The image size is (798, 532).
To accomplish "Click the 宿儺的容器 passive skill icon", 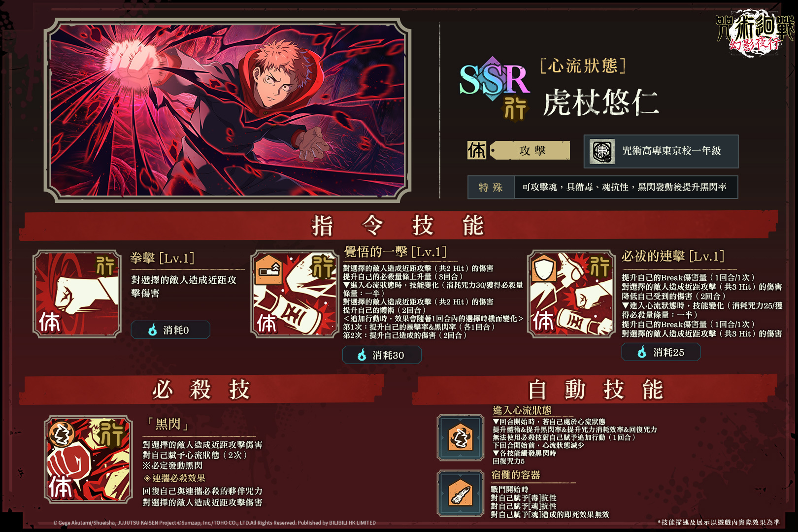I will coord(461,493).
